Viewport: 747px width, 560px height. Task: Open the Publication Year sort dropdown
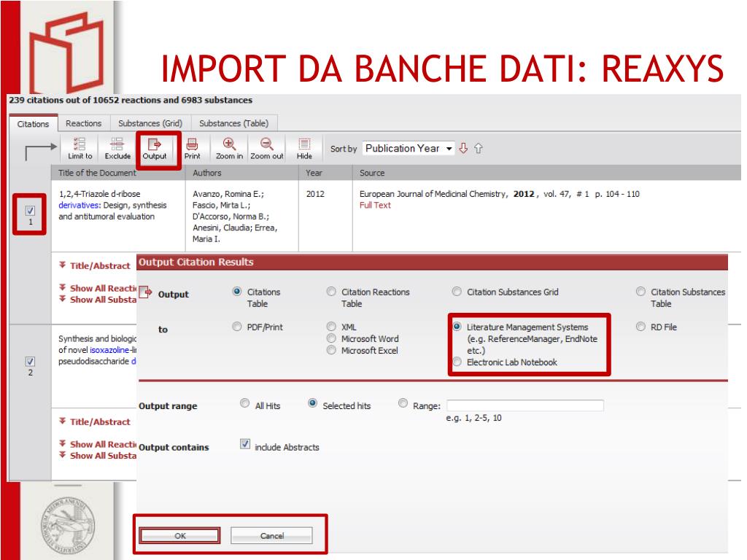click(x=409, y=148)
